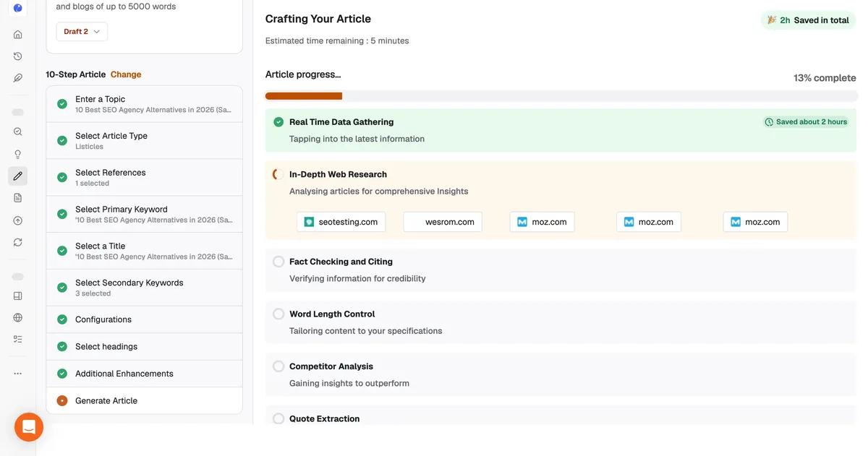Image resolution: width=868 pixels, height=456 pixels.
Task: Open the third moz.com source chip
Action: pos(755,222)
